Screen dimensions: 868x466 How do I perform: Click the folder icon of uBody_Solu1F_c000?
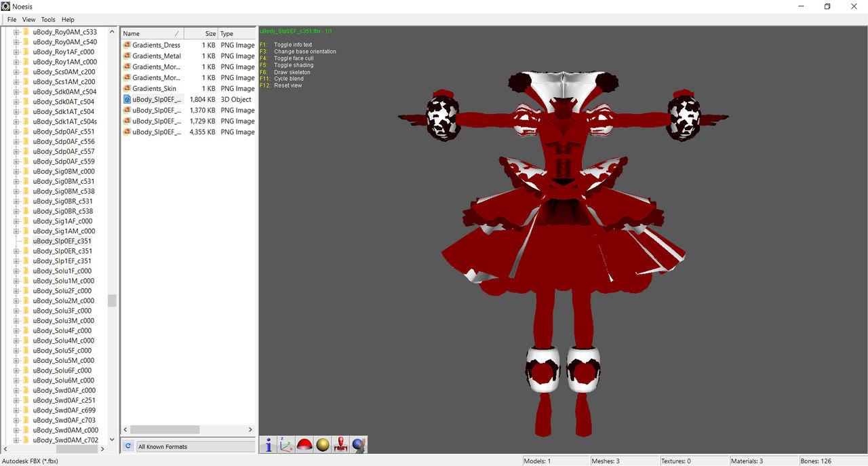26,271
